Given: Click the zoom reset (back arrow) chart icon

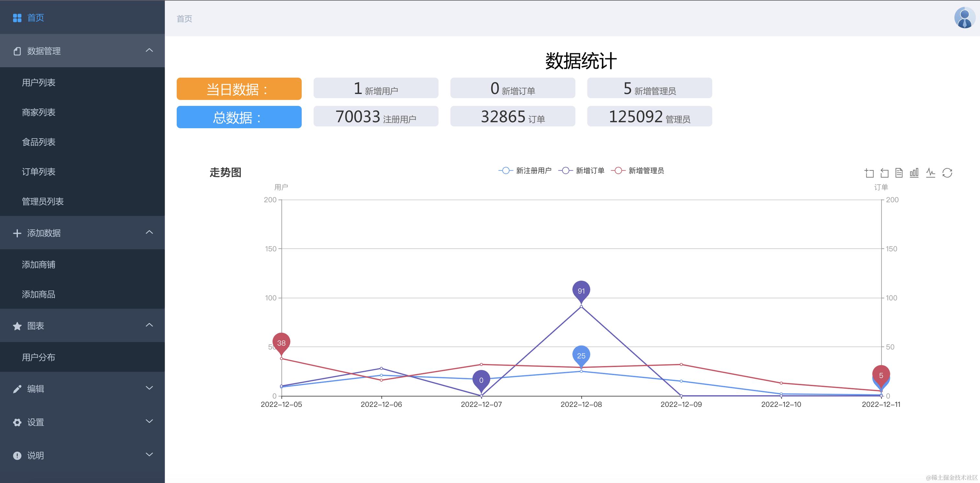Looking at the screenshot, I should (x=884, y=173).
